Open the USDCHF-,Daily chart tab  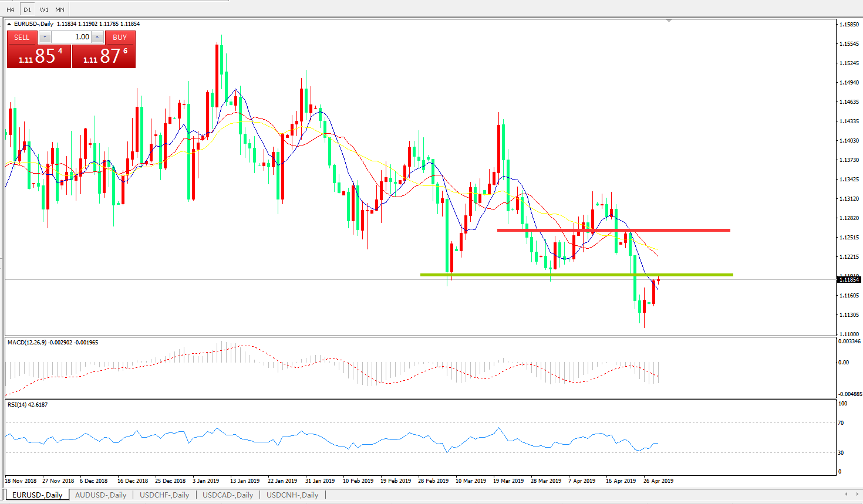[164, 495]
